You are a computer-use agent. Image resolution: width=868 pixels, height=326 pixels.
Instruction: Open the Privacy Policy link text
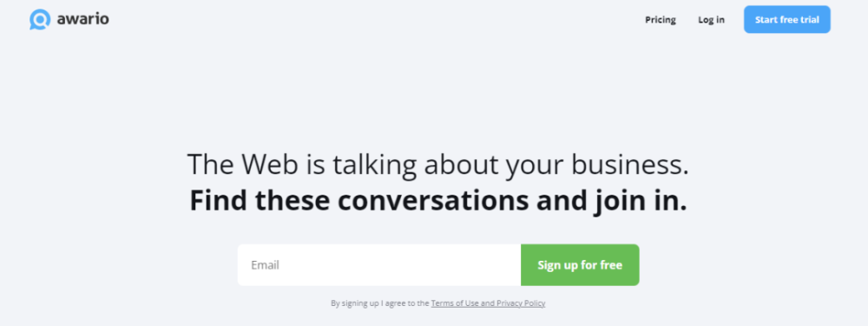(x=521, y=303)
